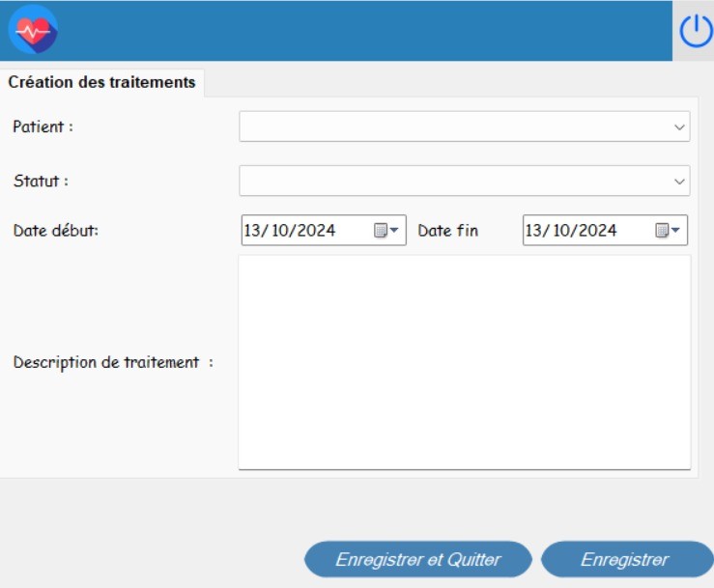This screenshot has height=588, width=714.
Task: Open the Date début calendar picker
Action: point(386,231)
